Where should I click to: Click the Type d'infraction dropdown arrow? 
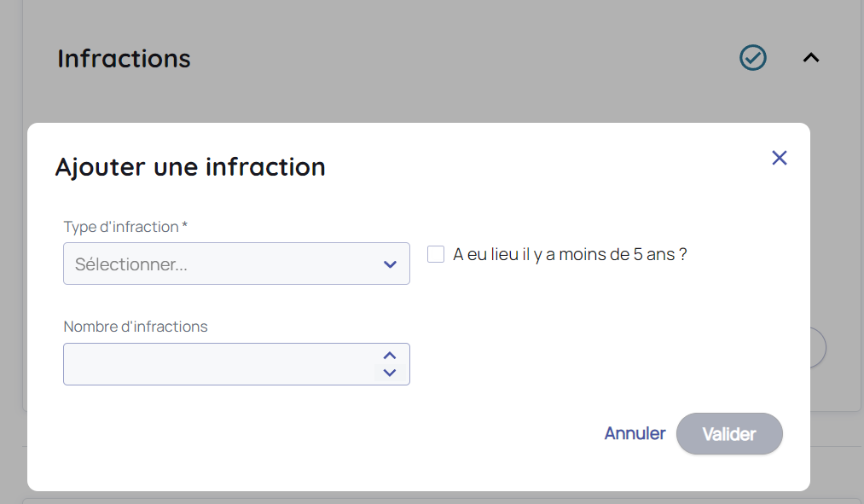(390, 264)
